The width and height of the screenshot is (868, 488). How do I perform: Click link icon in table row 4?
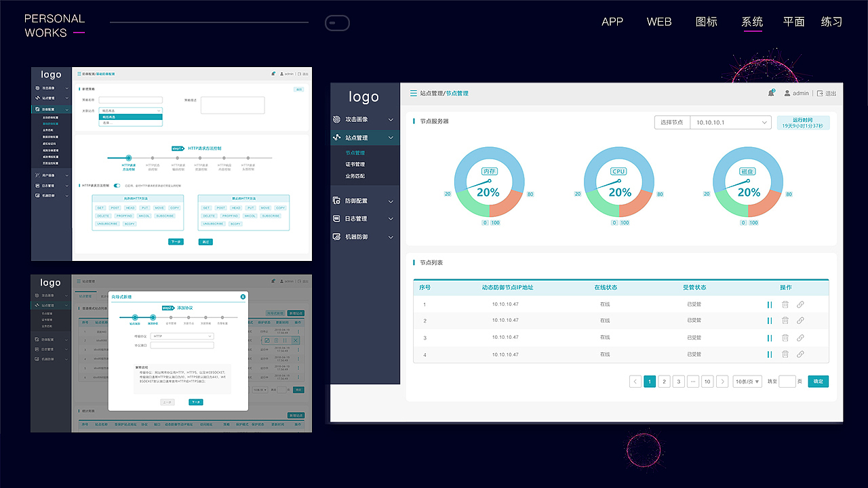pyautogui.click(x=800, y=354)
